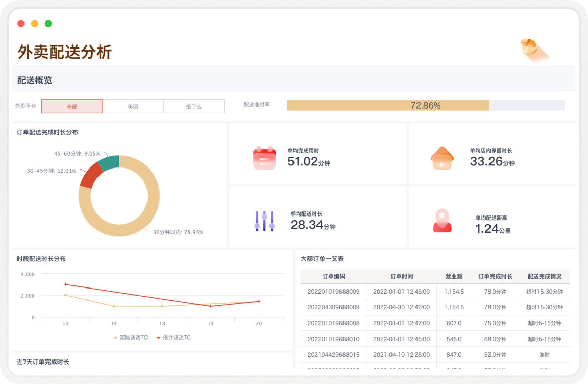Image resolution: width=588 pixels, height=384 pixels.
Task: Sort table by 营业额 column header
Action: 454,276
